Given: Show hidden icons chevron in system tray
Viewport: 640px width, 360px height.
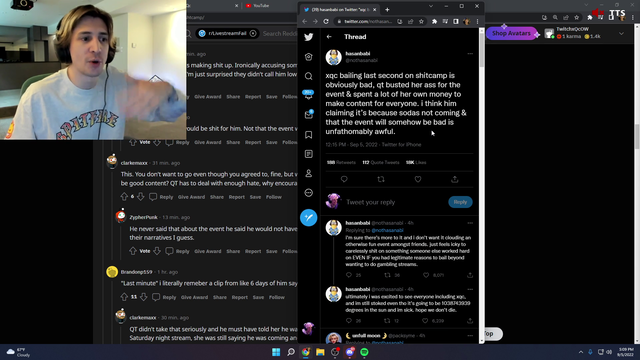Looking at the screenshot, I should pyautogui.click(x=581, y=352).
